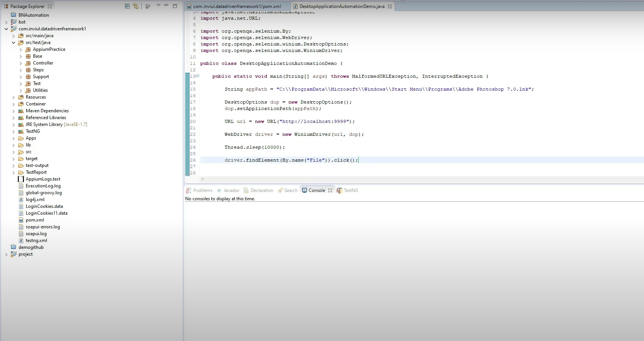The image size is (644, 341).
Task: Click the Collapse All icon in Package Explorer
Action: tap(127, 6)
